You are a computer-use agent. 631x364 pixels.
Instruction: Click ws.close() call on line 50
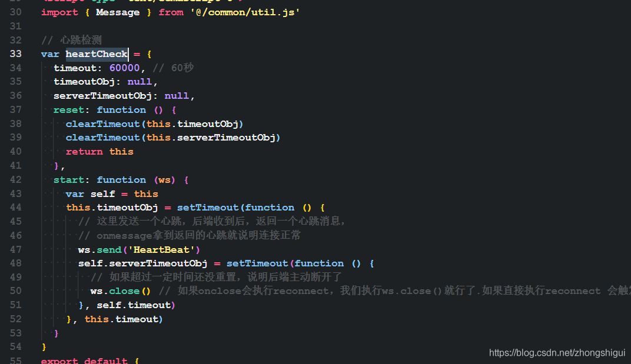click(120, 291)
